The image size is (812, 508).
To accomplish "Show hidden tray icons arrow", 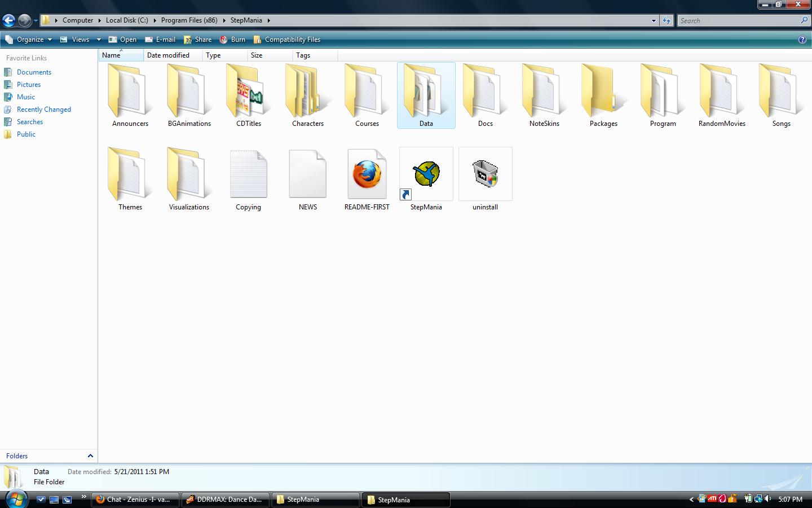I will [x=691, y=499].
